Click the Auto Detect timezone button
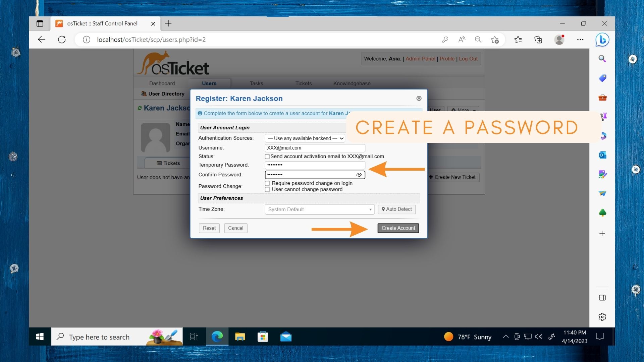The width and height of the screenshot is (644, 362). [396, 209]
